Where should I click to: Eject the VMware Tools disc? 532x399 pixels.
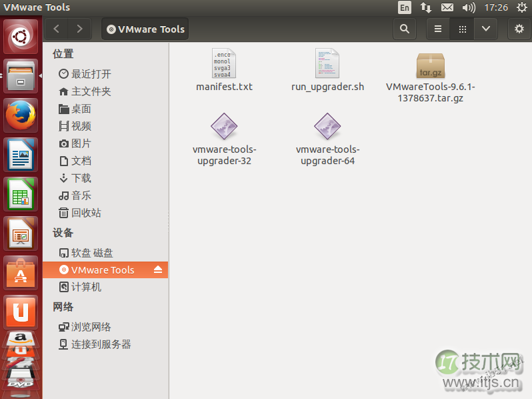pyautogui.click(x=158, y=270)
